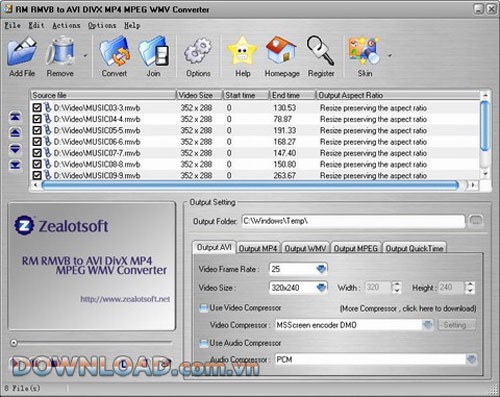This screenshot has width=500, height=397.
Task: Click the browse output folder button
Action: coord(476,221)
